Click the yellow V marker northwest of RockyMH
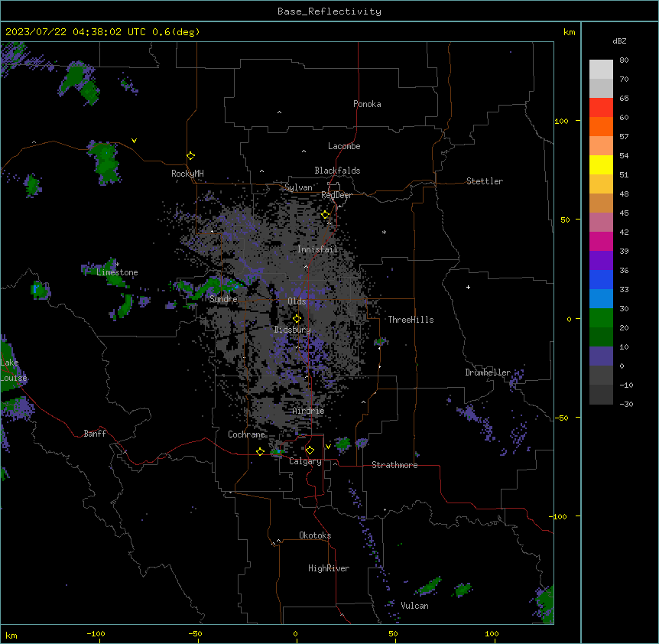Image resolution: width=659 pixels, height=644 pixels. point(134,141)
